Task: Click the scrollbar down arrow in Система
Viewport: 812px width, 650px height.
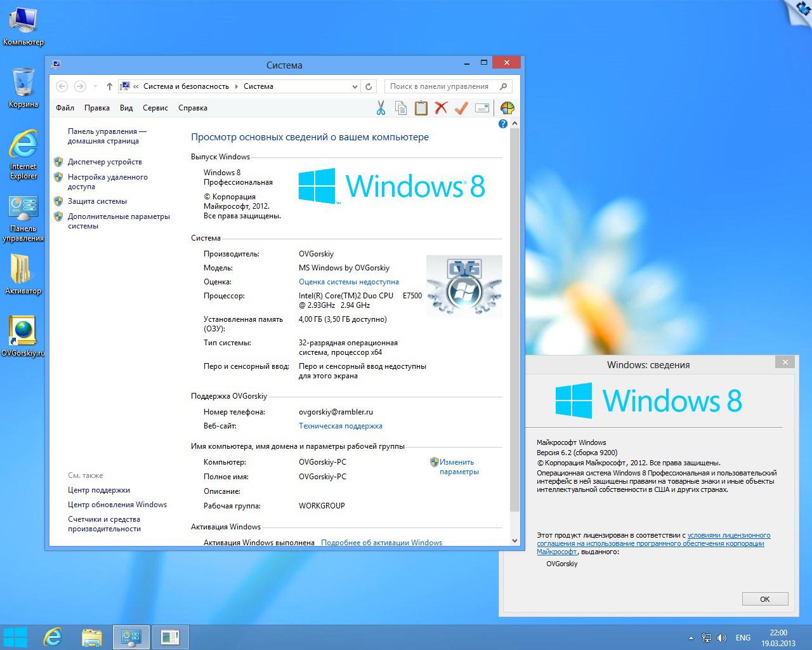Action: point(514,541)
